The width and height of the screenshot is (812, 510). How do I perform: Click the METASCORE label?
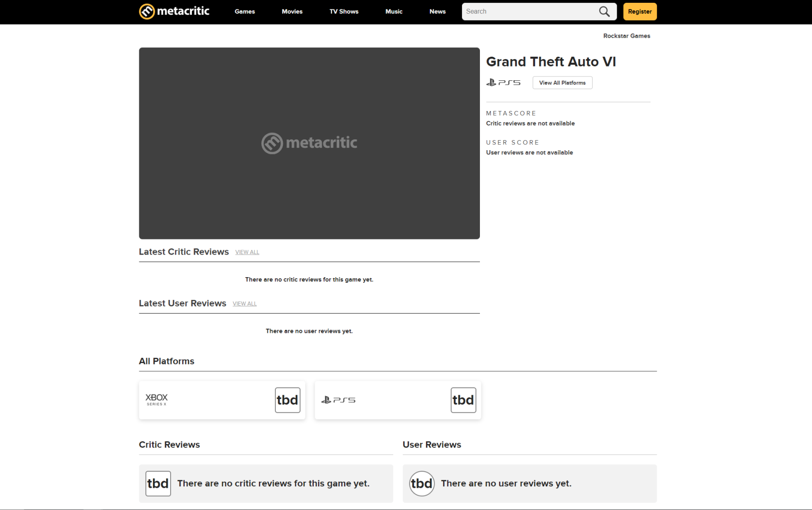pyautogui.click(x=511, y=113)
